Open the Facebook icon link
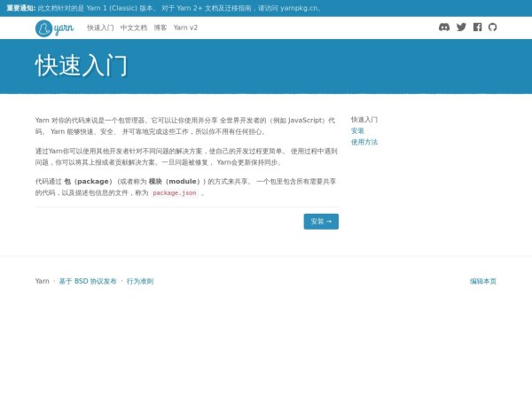Screen dimensions: 532x399 [x=477, y=27]
